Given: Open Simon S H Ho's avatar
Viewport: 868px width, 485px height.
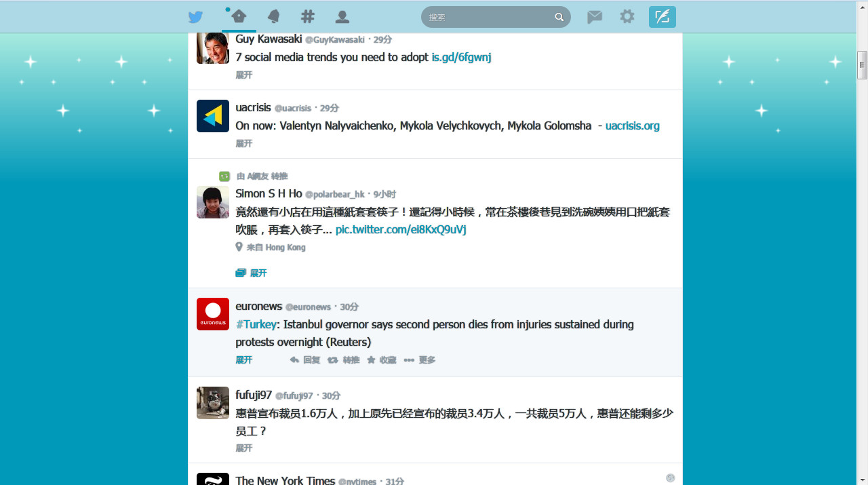Looking at the screenshot, I should coord(213,202).
